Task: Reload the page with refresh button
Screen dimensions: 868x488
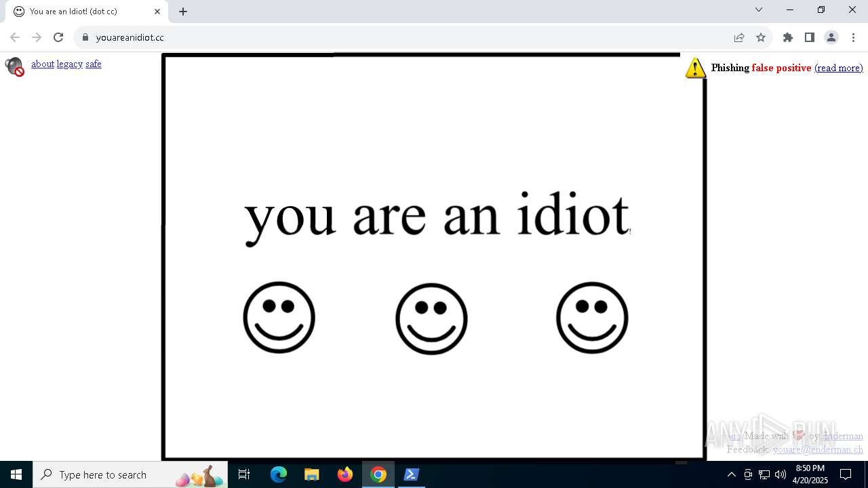Action: (x=58, y=37)
